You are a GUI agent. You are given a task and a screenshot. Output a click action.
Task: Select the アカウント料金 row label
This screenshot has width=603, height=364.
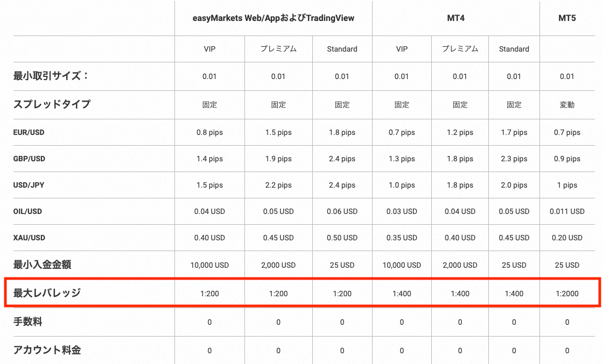click(47, 350)
